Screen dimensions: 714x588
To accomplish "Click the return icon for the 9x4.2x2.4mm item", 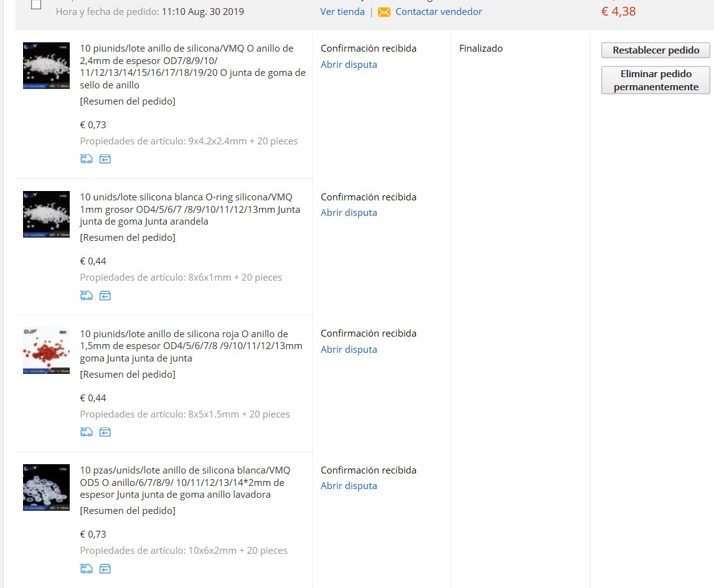I will click(105, 159).
